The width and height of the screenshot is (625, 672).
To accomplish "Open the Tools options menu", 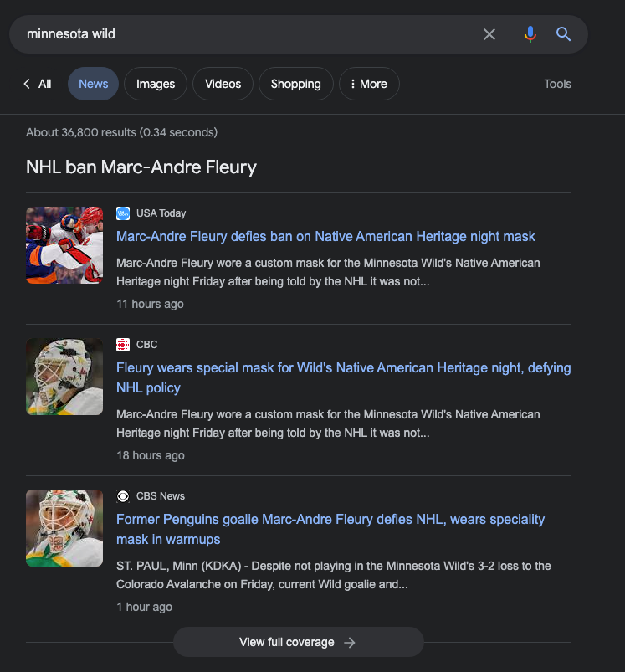I will pyautogui.click(x=557, y=84).
